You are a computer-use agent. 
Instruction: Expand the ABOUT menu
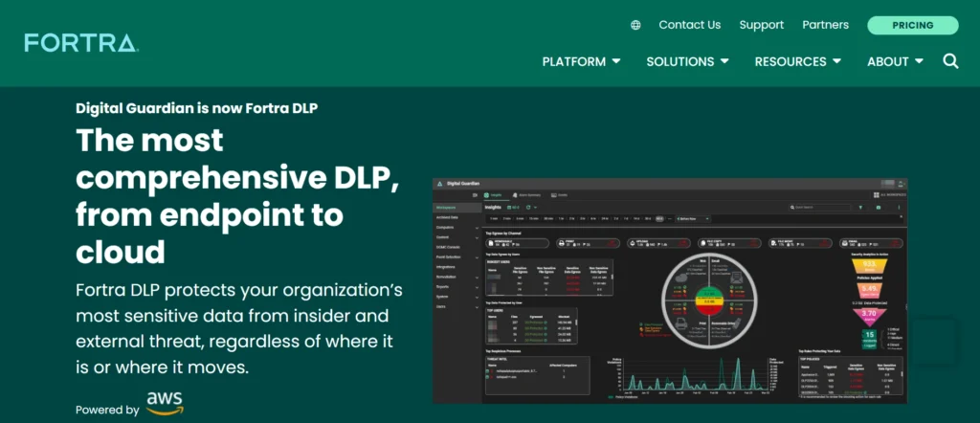(x=895, y=62)
